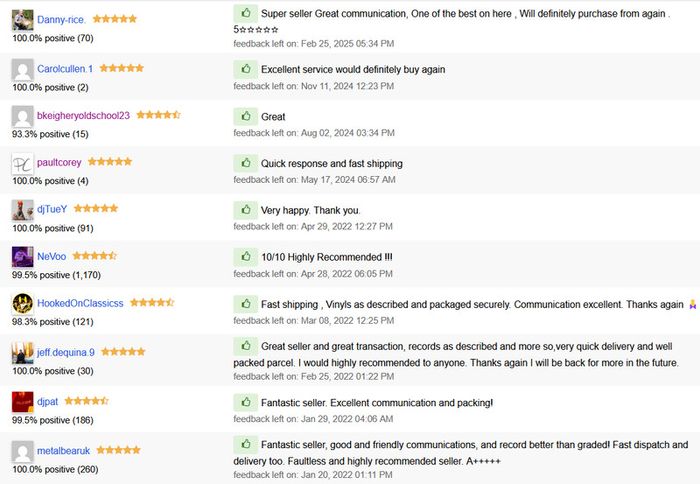Click paultcorey's five-star rating
The image size is (700, 484).
[x=110, y=162]
